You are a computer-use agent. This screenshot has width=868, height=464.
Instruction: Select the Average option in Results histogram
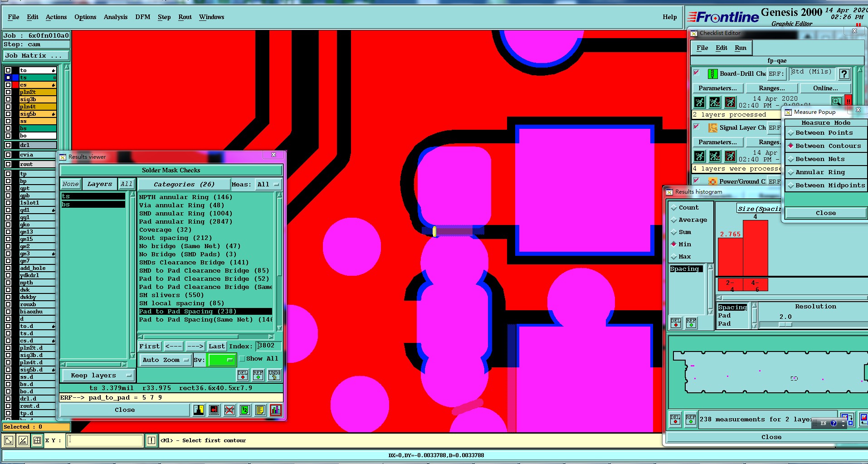tap(689, 220)
